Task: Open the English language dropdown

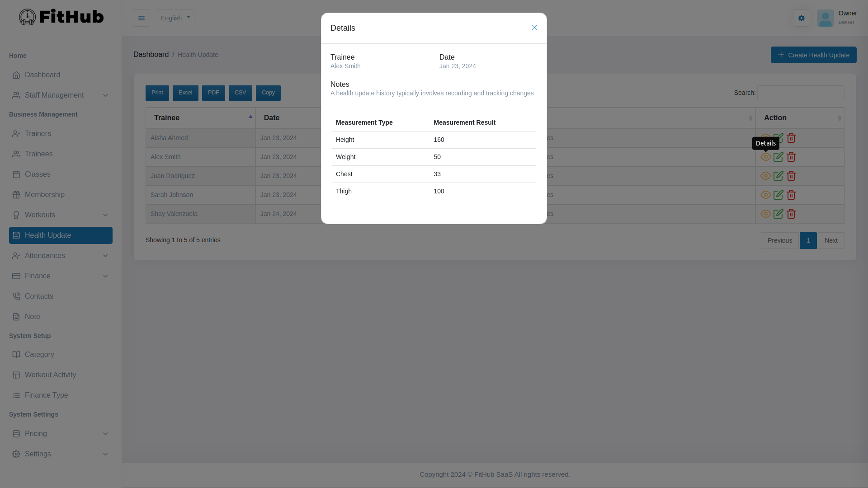Action: click(175, 18)
